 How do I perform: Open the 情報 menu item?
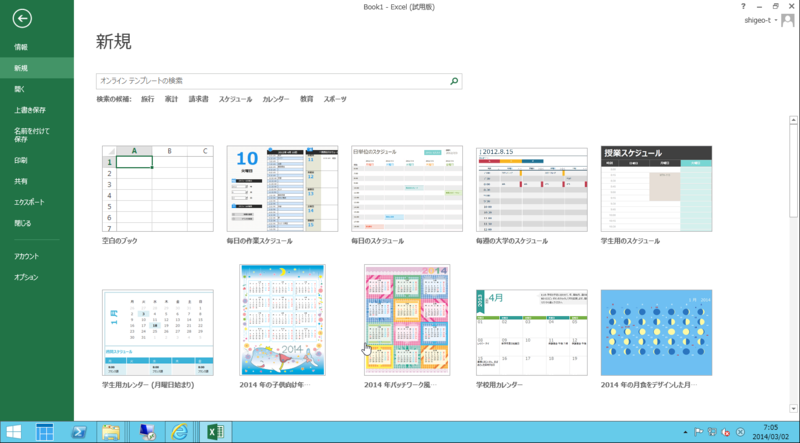[x=37, y=47]
